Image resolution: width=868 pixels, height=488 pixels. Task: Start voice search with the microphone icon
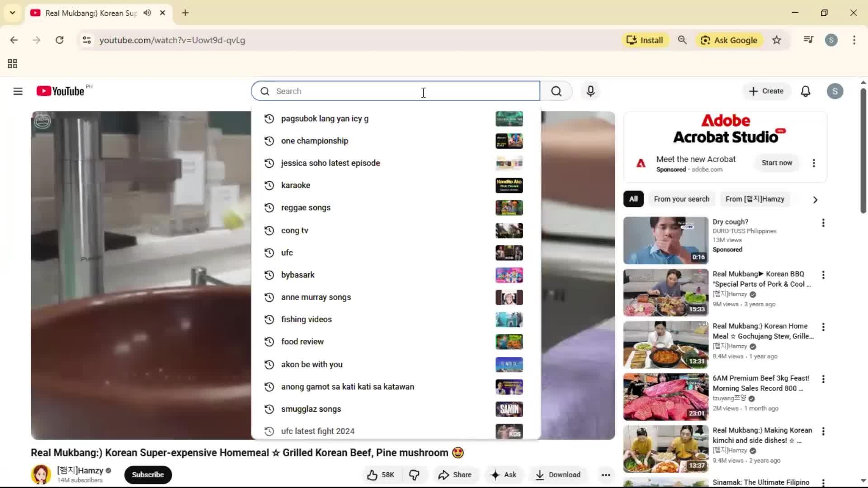click(x=590, y=91)
